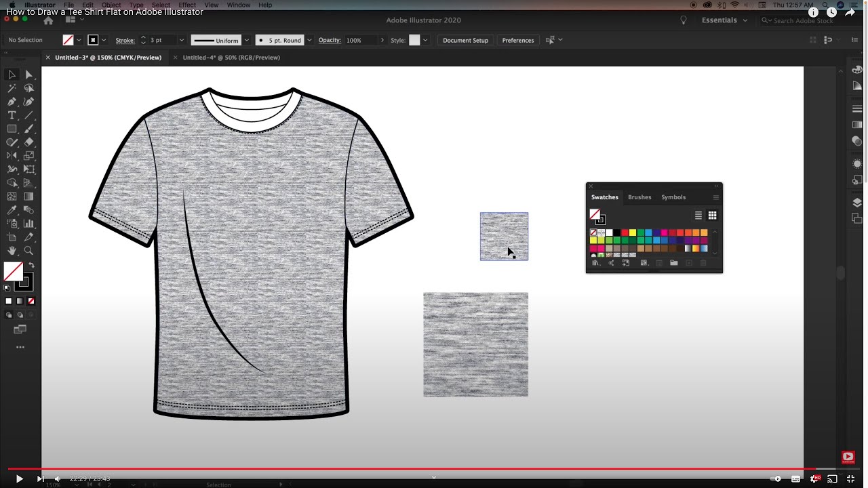Select the Eyedropper tool

tap(12, 210)
